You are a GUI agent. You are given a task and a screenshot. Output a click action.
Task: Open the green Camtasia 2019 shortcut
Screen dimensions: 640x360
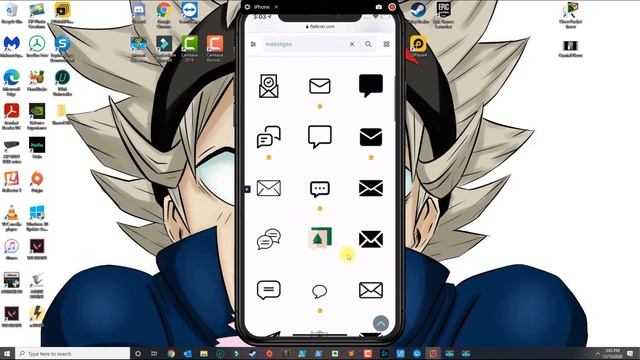[189, 48]
